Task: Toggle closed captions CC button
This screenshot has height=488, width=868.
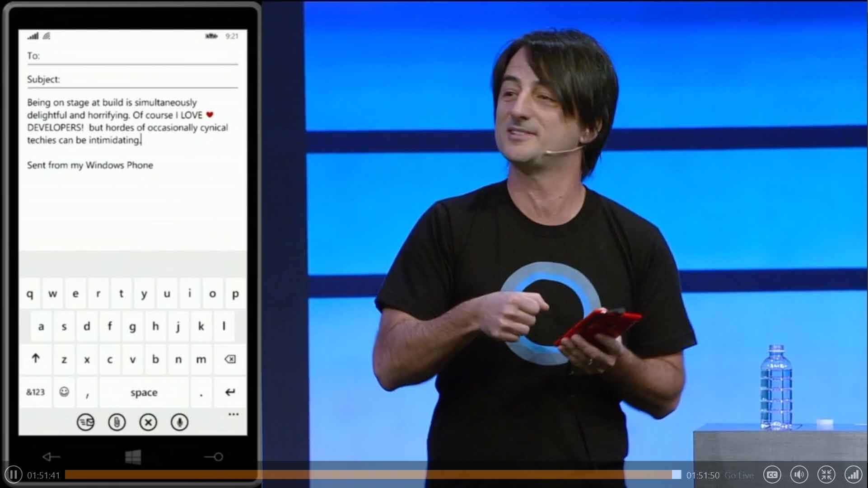Action: click(772, 475)
